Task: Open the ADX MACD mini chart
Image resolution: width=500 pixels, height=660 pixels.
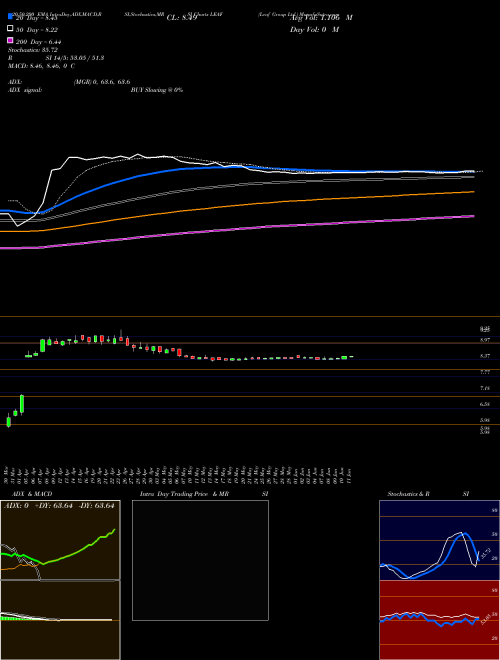Action: pos(60,580)
